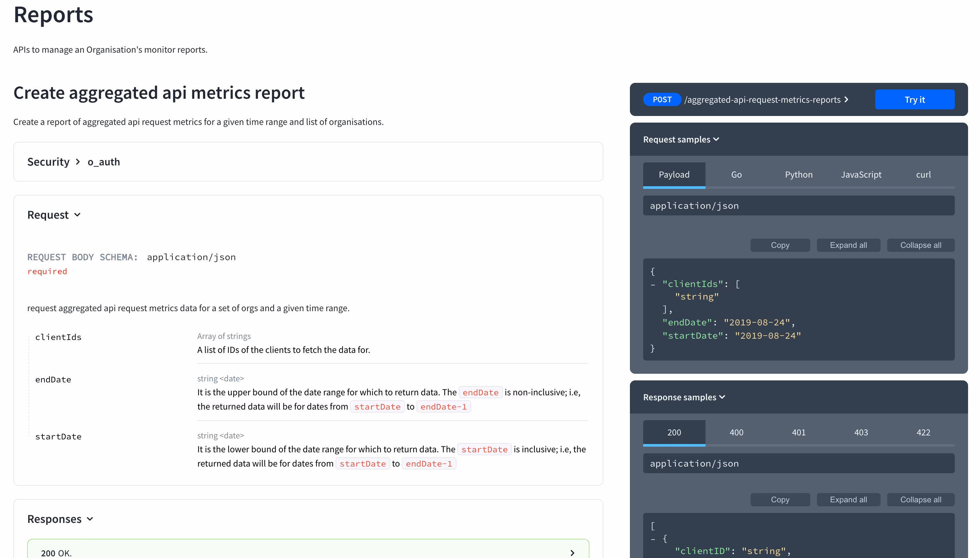980x558 pixels.
Task: Collapse all nodes in the response JSON
Action: 921,499
